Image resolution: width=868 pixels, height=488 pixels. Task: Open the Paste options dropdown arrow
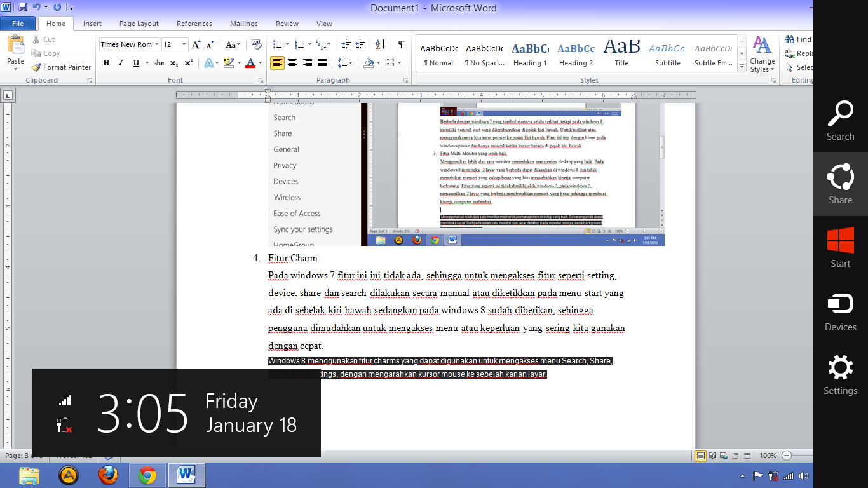(15, 69)
